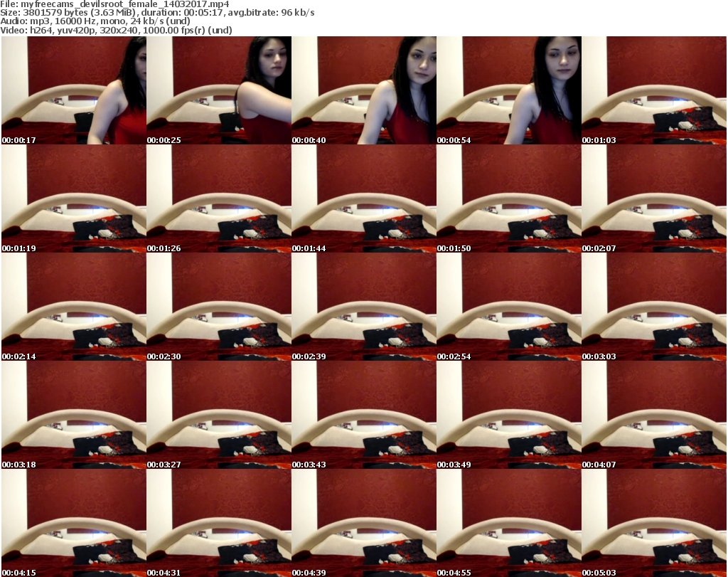Select the frame at 00:01:44
The width and height of the screenshot is (728, 577).
pyautogui.click(x=364, y=198)
